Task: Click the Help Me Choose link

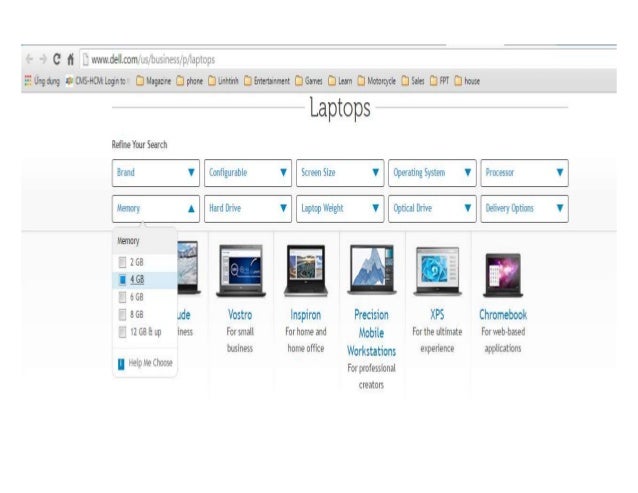Action: [x=151, y=363]
